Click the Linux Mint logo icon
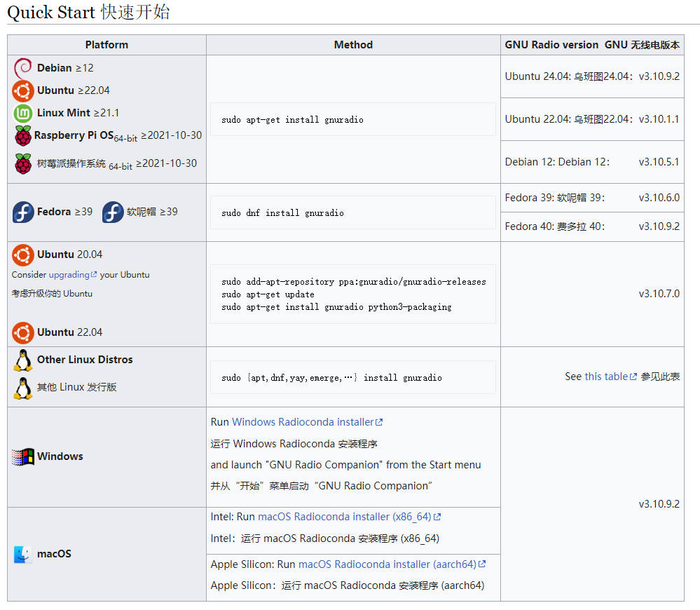 pos(23,113)
